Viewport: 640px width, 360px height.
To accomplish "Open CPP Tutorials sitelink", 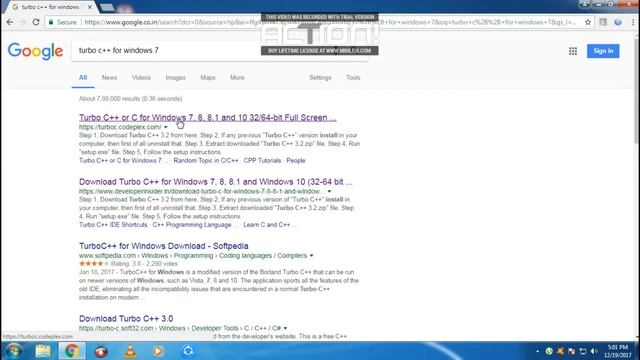I will 262,161.
